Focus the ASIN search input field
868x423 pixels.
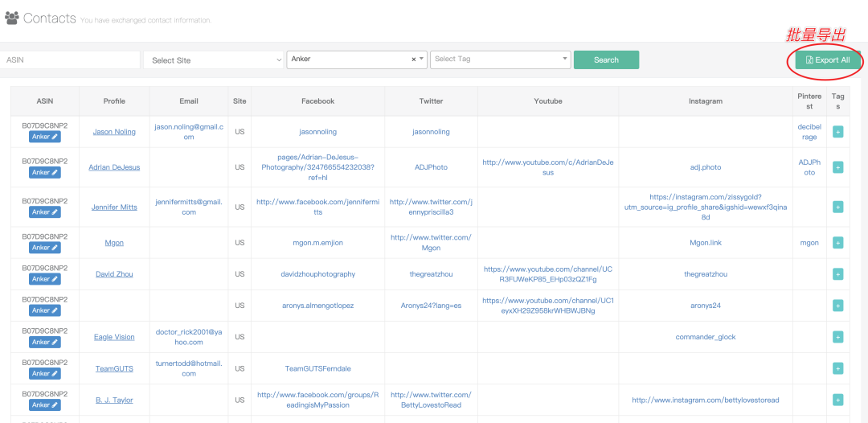coord(70,60)
